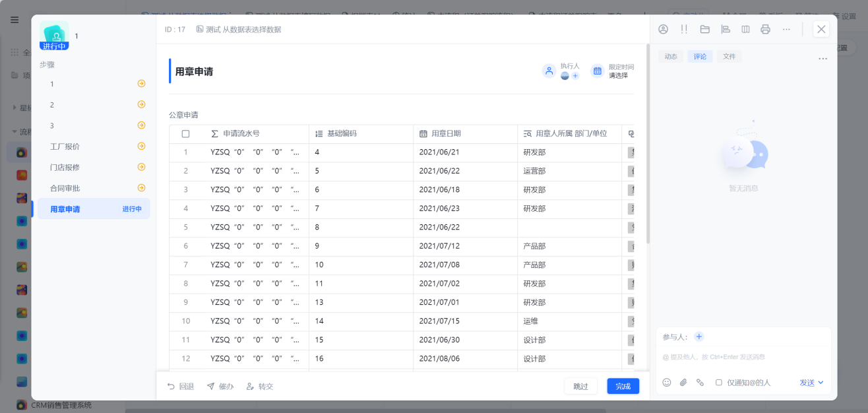Click the arrow icon on step 3
Viewport: 868px width, 413px height.
[141, 125]
